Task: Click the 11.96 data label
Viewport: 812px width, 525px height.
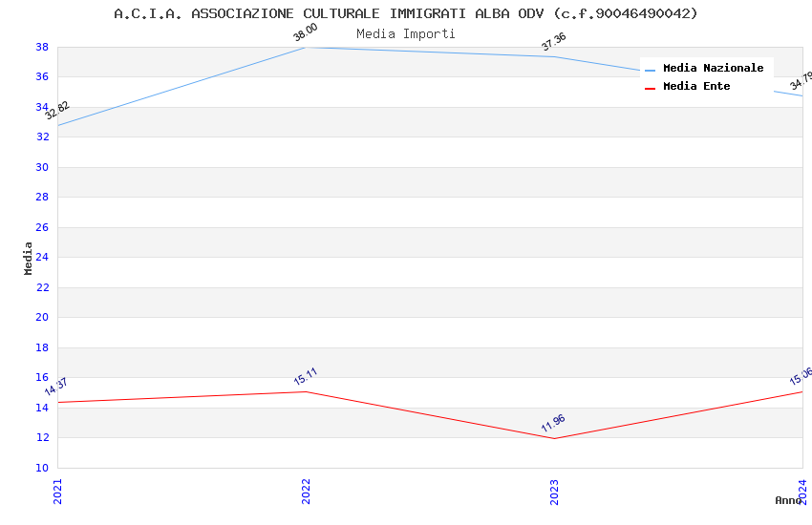Action: 553,423
